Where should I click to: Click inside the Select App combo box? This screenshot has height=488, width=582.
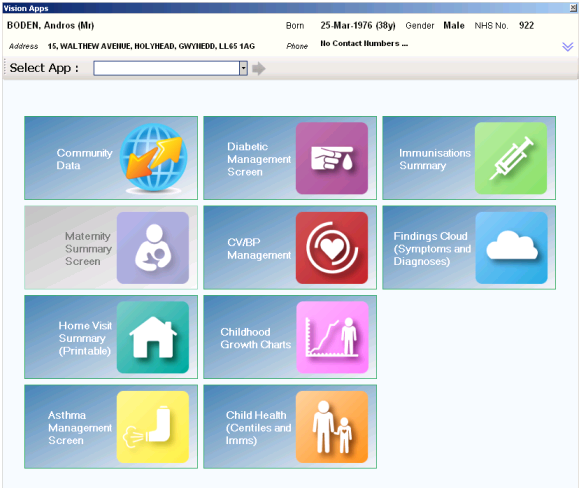(167, 68)
